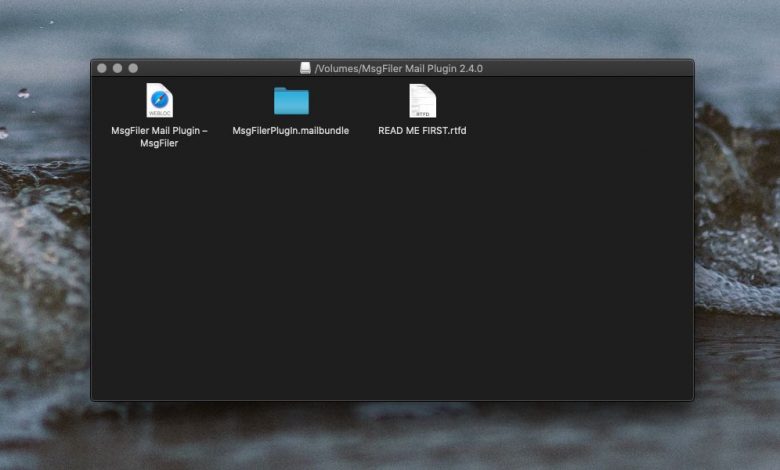Click the disk volume icon in title bar
Viewport: 780px width, 470px height.
coord(305,68)
